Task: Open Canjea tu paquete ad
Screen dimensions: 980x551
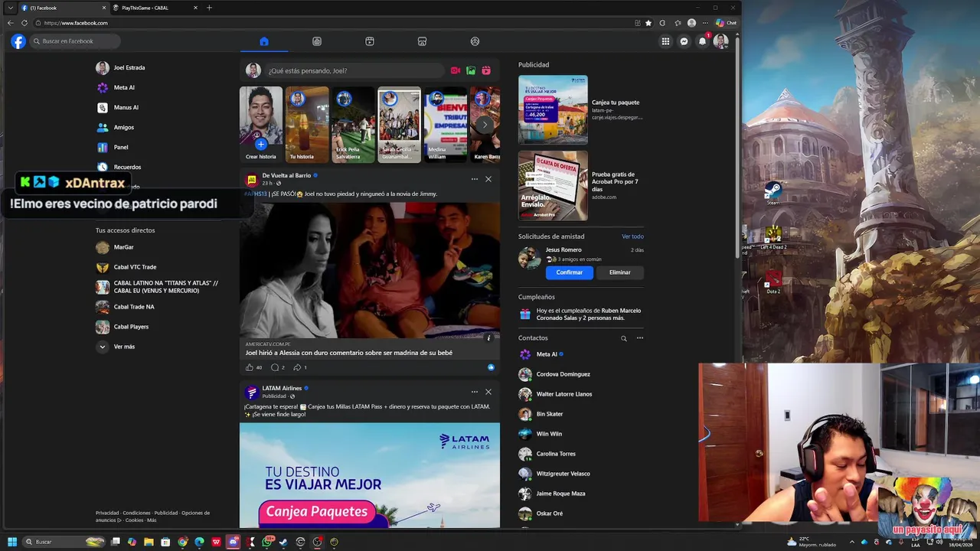Action: [x=580, y=109]
